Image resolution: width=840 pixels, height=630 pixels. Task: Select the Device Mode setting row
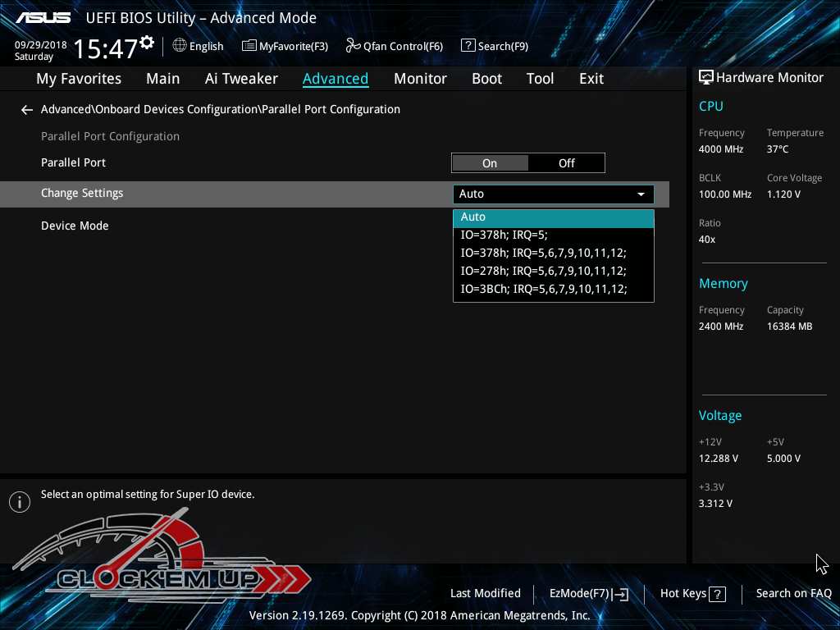pyautogui.click(x=75, y=226)
